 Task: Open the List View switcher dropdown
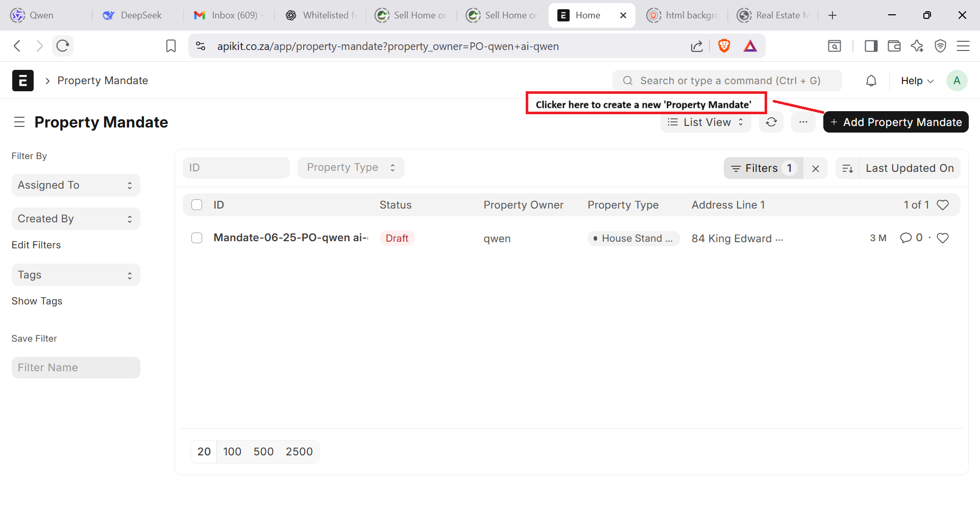[705, 122]
